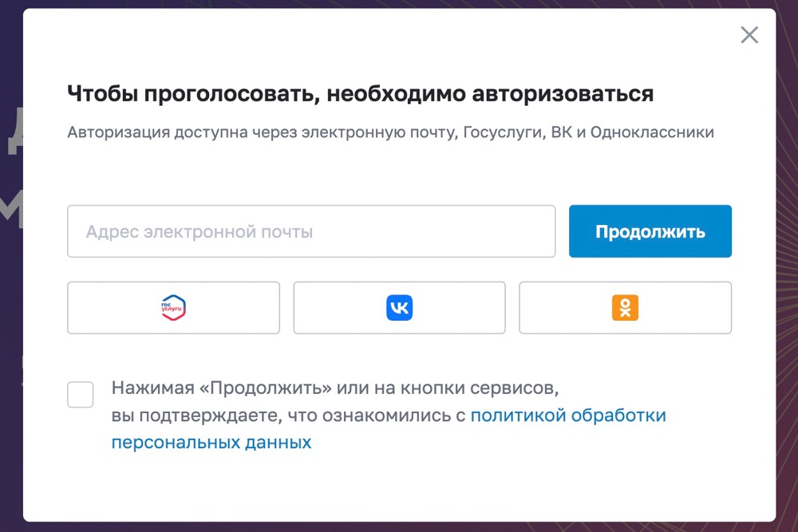Image resolution: width=798 pixels, height=532 pixels.
Task: Log in via the VK icon
Action: tap(399, 308)
